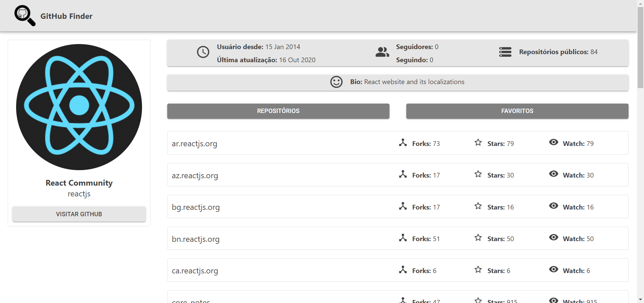Screen dimensions: 644x303
Task: Click the Repositórios públicos list icon
Action: coord(505,52)
